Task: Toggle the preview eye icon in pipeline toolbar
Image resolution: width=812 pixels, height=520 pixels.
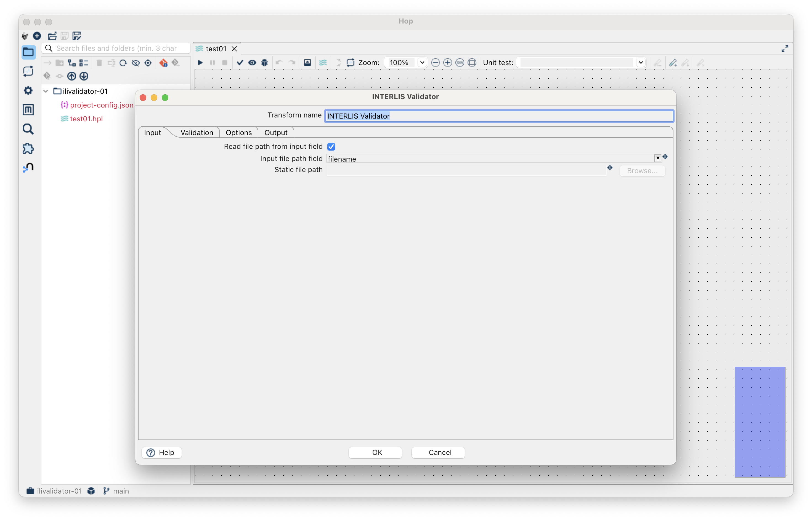Action: tap(252, 63)
